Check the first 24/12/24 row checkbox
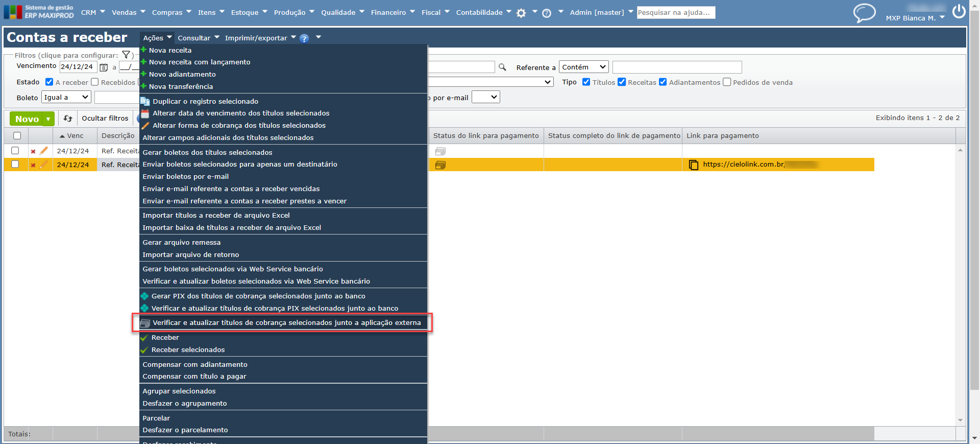Viewport: 980px width, 444px height. tap(15, 151)
